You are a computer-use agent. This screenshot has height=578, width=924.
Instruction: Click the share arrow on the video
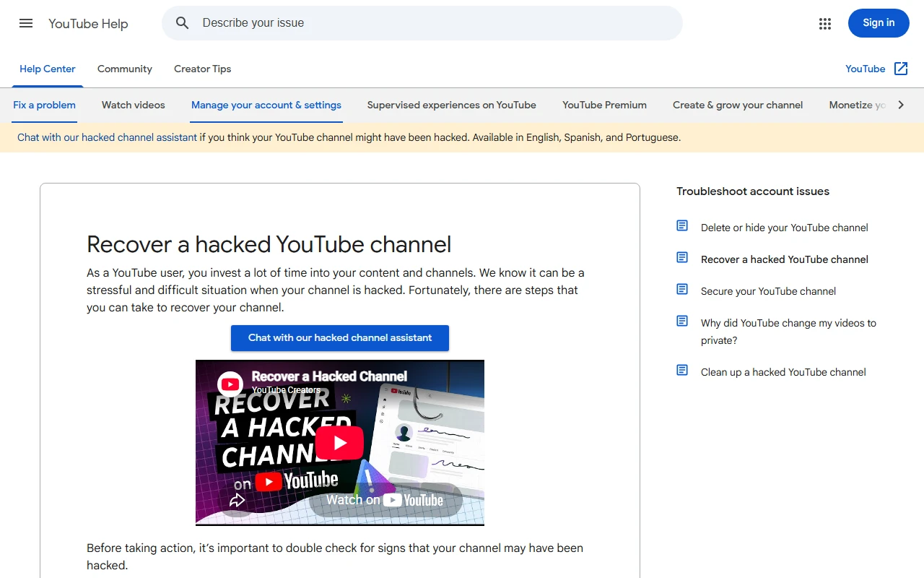(237, 500)
